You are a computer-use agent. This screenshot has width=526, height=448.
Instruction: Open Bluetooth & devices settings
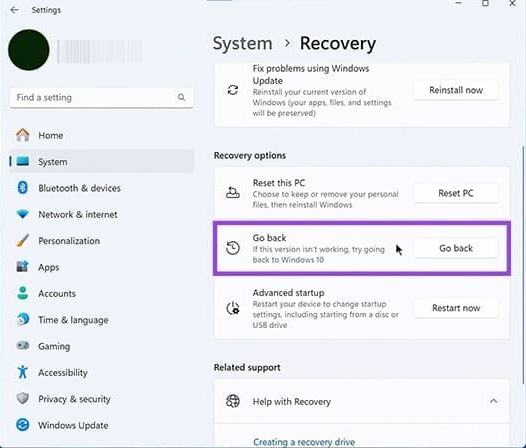102,188
